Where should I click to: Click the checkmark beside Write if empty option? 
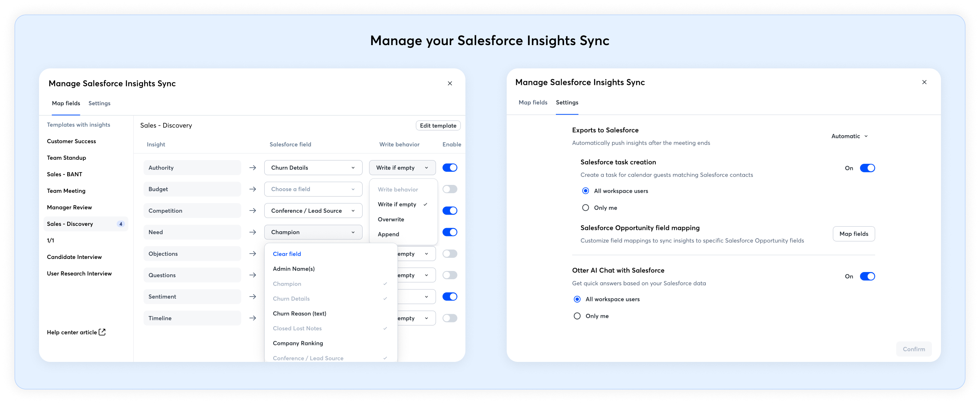point(425,204)
